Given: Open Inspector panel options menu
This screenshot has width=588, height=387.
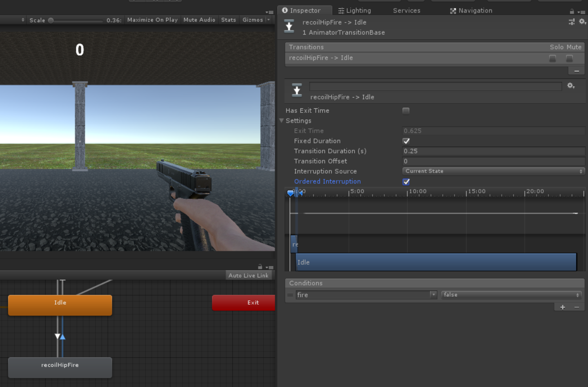Looking at the screenshot, I should [582, 12].
